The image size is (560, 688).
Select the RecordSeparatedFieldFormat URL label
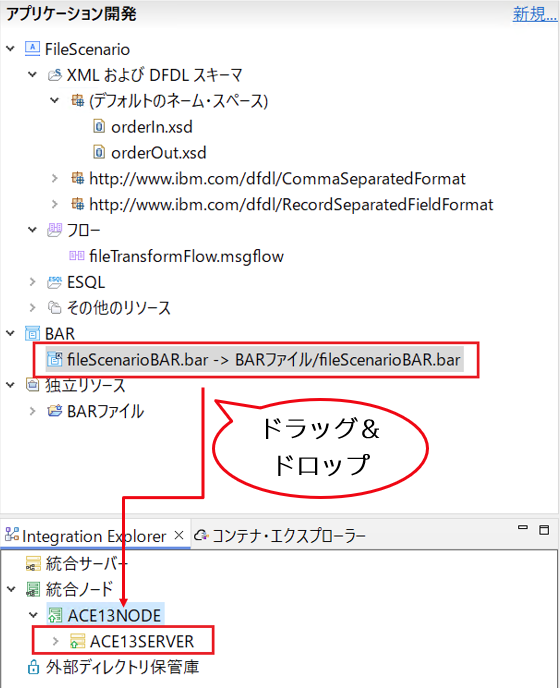point(291,204)
